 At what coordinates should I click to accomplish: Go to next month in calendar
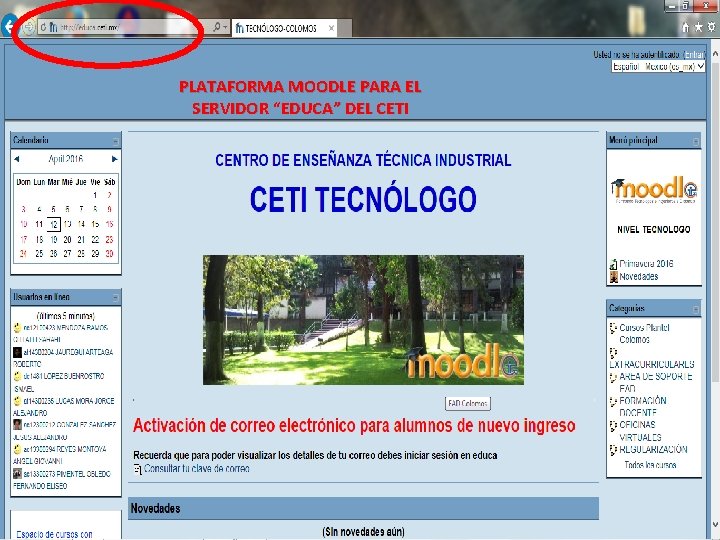[x=114, y=159]
